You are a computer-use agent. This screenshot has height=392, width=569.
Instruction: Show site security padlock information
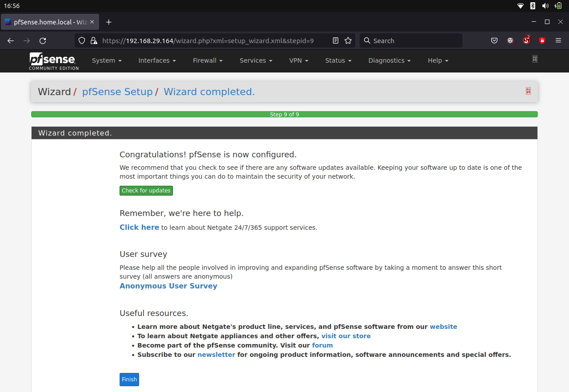tap(93, 40)
